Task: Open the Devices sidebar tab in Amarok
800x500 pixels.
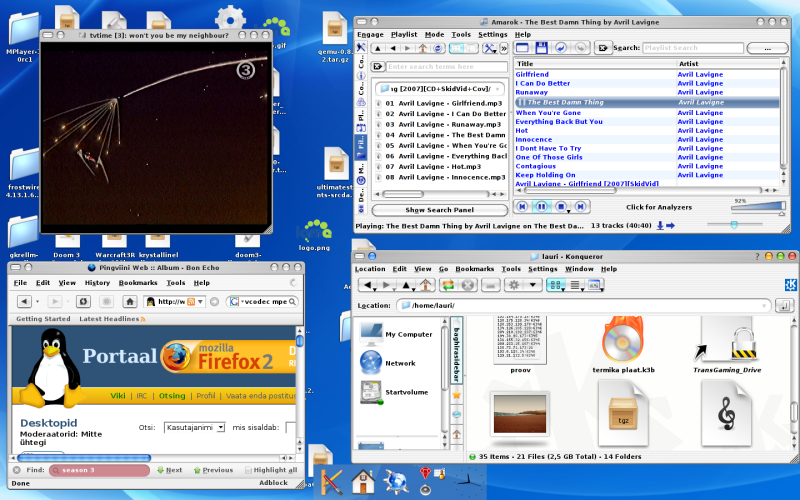Action: click(x=361, y=201)
